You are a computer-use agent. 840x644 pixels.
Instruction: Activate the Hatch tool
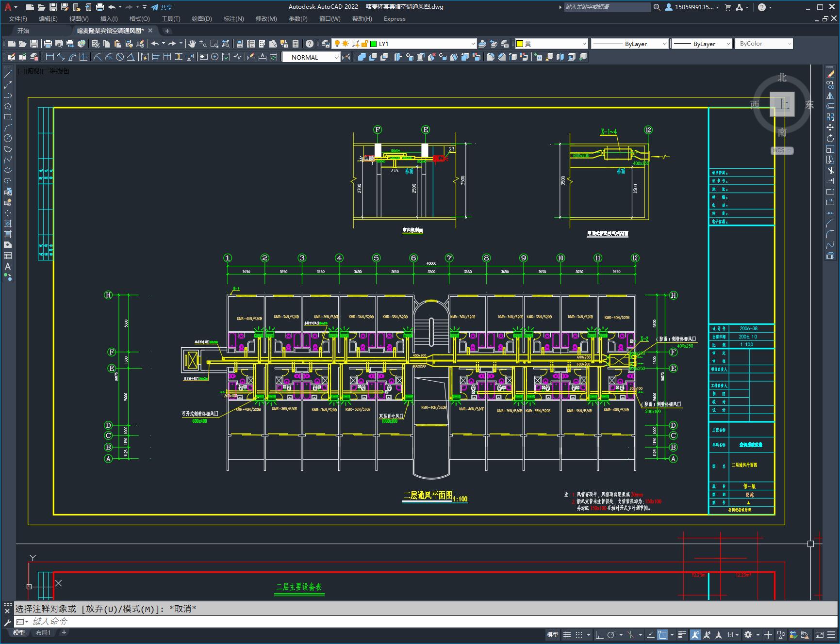point(8,224)
